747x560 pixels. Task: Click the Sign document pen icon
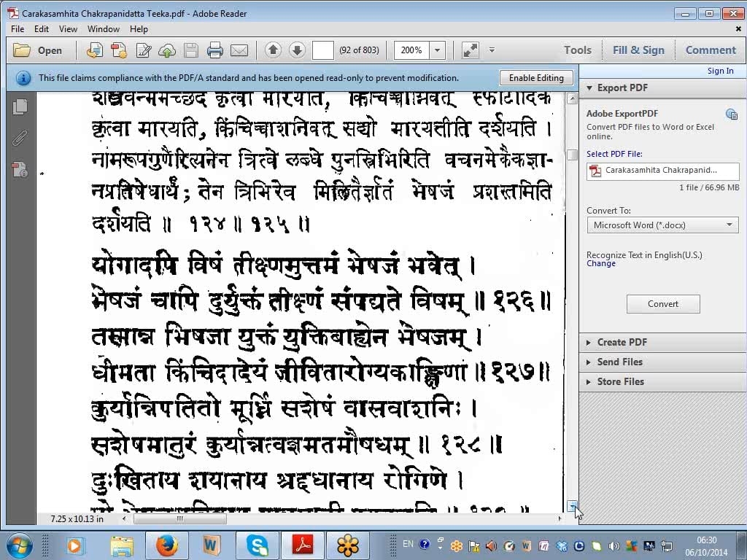144,50
